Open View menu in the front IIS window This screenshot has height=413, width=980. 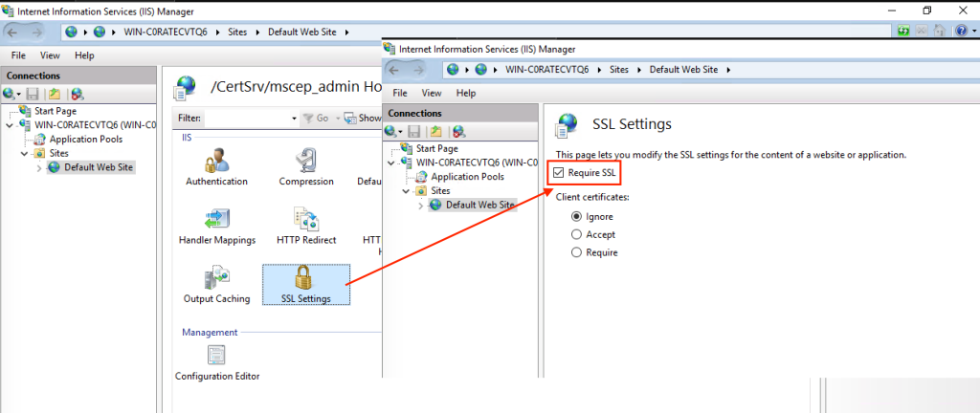(x=432, y=93)
